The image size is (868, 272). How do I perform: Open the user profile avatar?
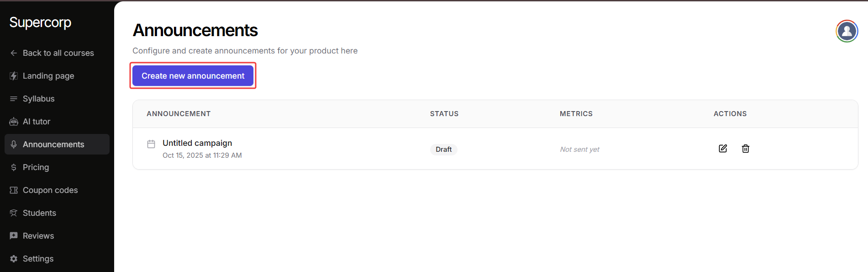[847, 31]
